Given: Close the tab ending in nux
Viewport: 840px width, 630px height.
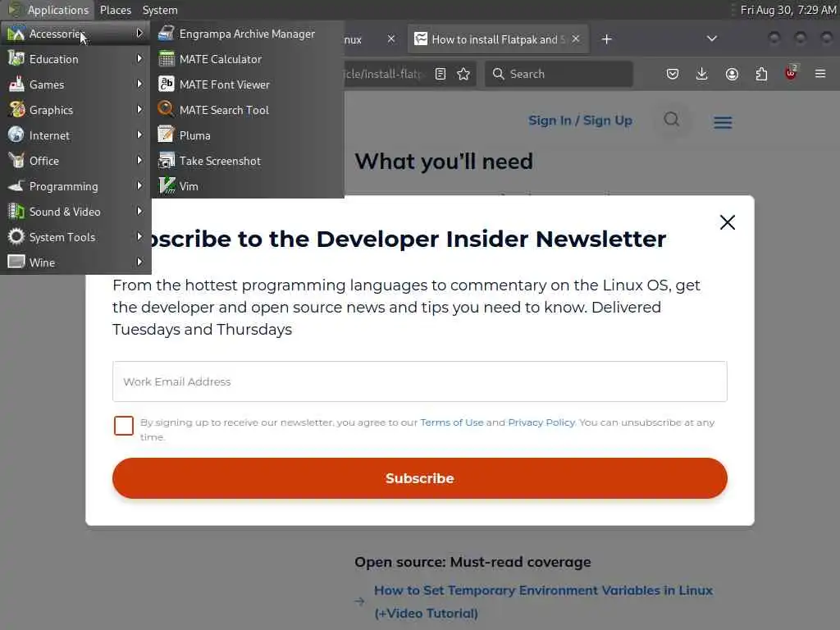Looking at the screenshot, I should [391, 39].
